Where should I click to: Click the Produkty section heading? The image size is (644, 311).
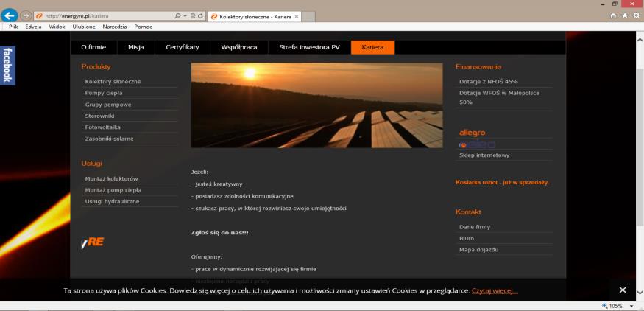click(x=96, y=66)
